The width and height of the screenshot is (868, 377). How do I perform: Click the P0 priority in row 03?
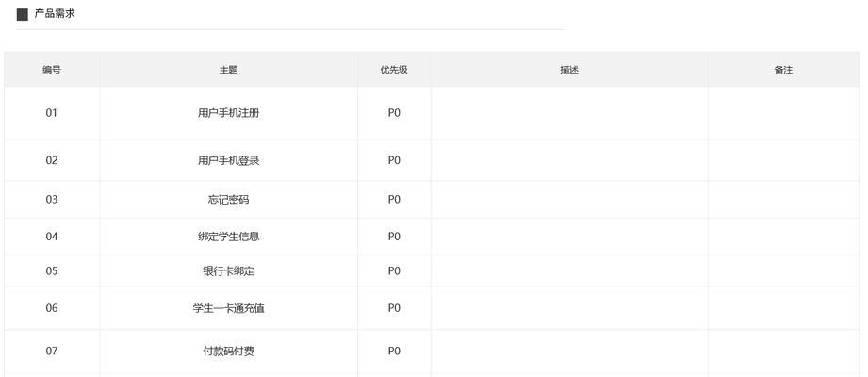point(394,199)
